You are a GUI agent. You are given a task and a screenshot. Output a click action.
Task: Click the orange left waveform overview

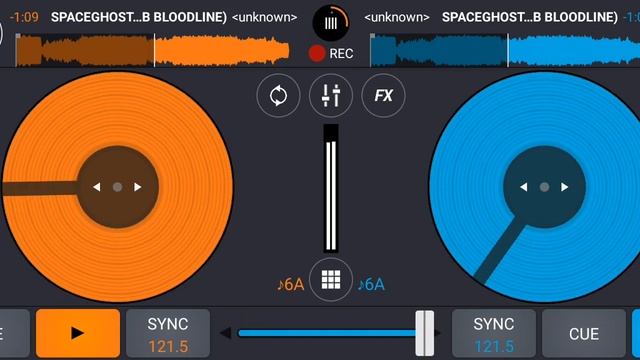pyautogui.click(x=152, y=50)
